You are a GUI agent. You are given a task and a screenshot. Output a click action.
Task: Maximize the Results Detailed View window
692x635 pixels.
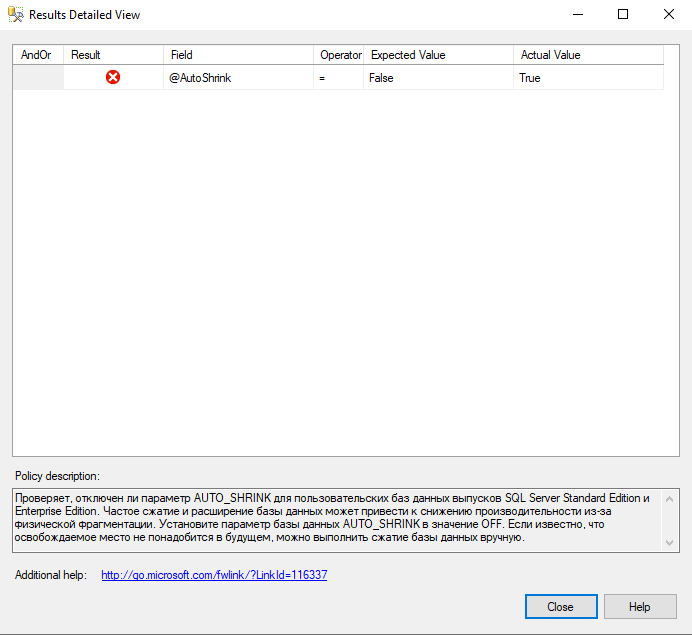[x=623, y=15]
